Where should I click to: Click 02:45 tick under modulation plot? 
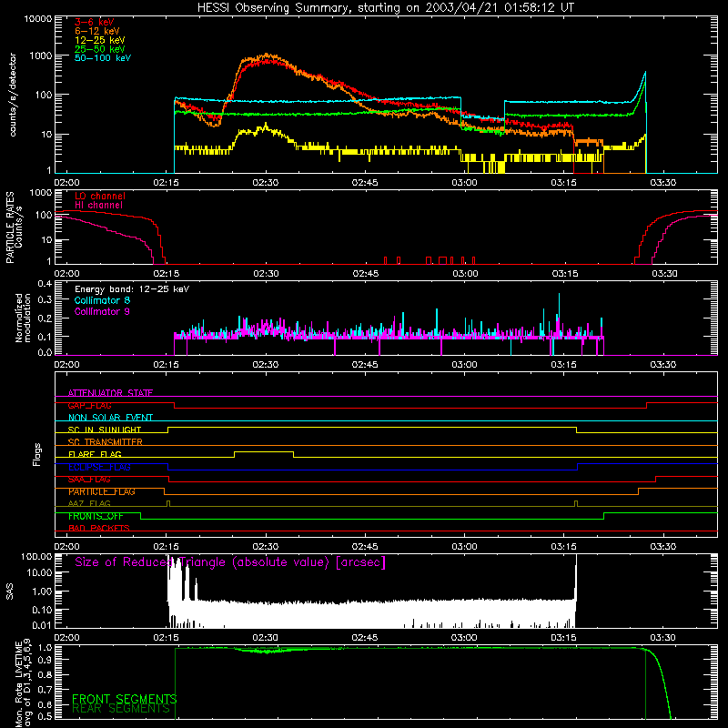coord(365,365)
